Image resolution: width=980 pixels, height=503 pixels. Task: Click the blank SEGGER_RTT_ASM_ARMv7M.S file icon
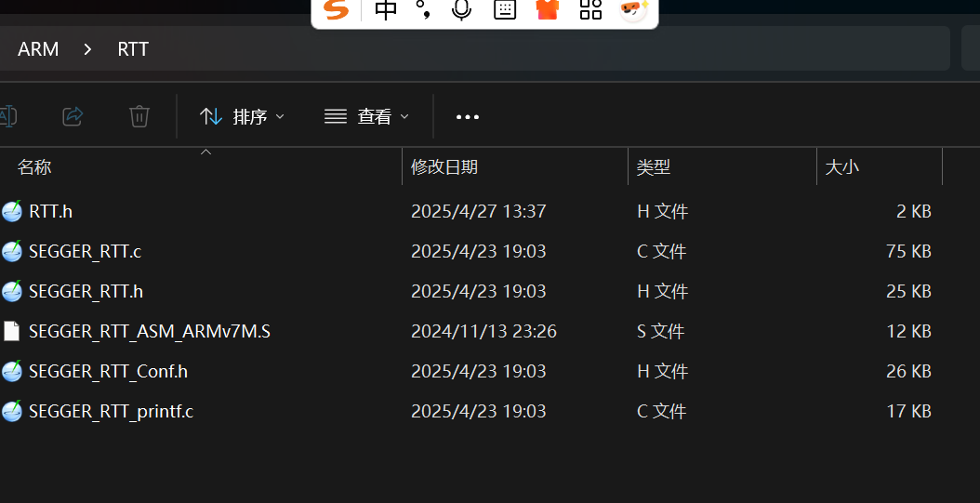[12, 331]
